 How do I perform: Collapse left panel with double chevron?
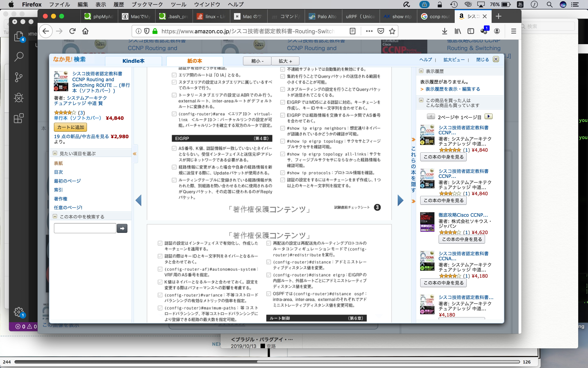[x=135, y=154]
